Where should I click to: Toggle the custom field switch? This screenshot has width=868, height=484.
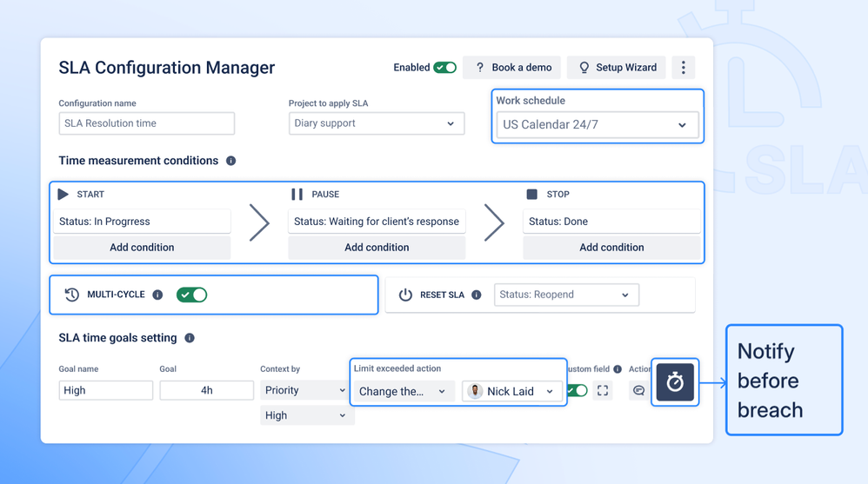[x=578, y=390]
